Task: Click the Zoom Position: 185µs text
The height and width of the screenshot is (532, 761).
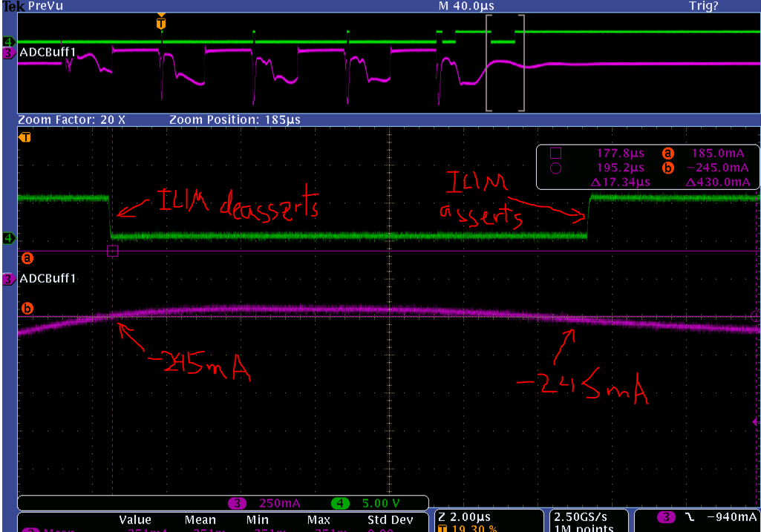Action: pos(235,119)
